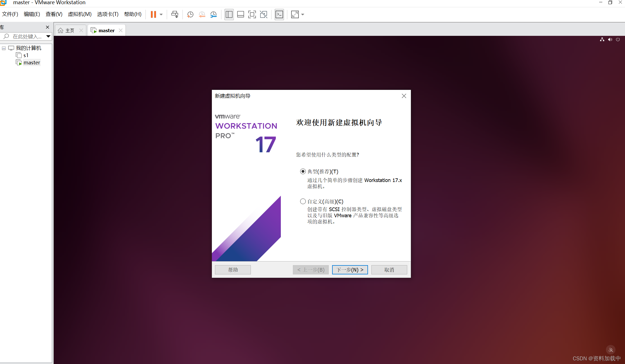Click the guest network status icon
Viewport: 625px width, 364px height.
[x=602, y=39]
